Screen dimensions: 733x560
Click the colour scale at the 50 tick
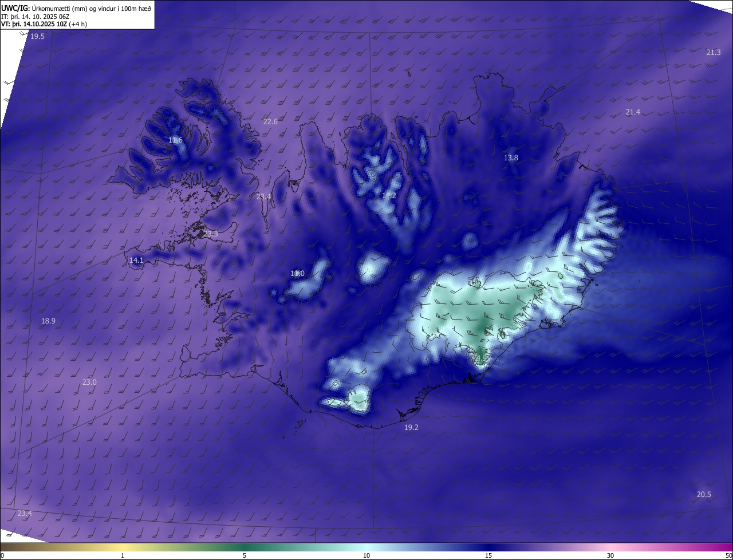[728, 555]
